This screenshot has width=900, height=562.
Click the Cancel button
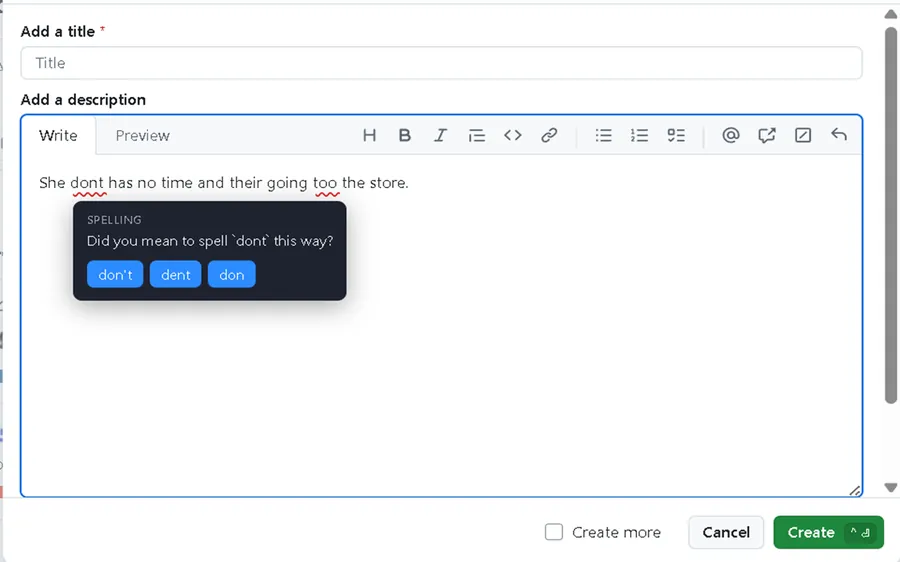click(726, 532)
